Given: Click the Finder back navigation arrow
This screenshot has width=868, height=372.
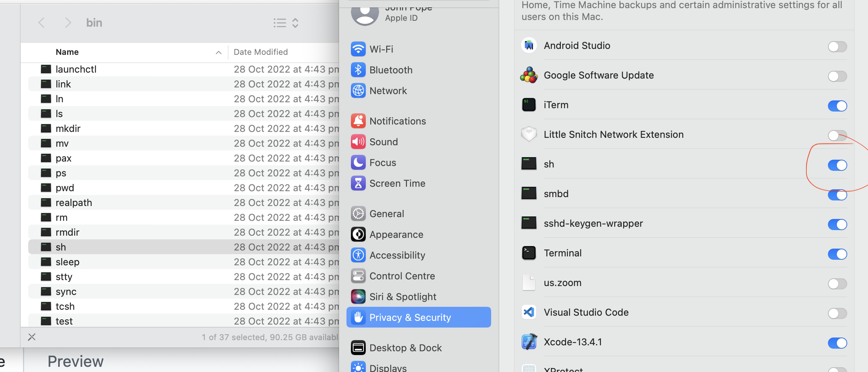Looking at the screenshot, I should coord(41,23).
